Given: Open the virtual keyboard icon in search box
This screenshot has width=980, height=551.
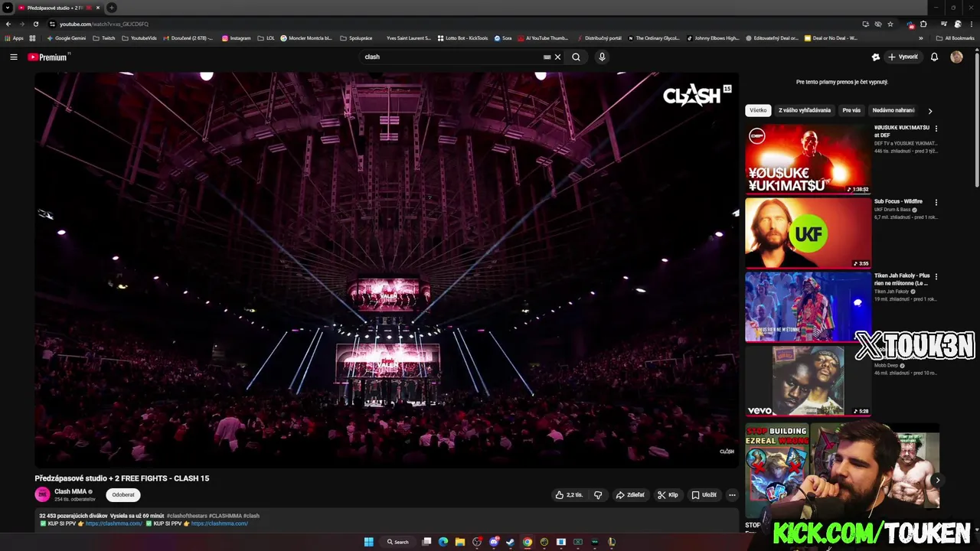Looking at the screenshot, I should 547,57.
